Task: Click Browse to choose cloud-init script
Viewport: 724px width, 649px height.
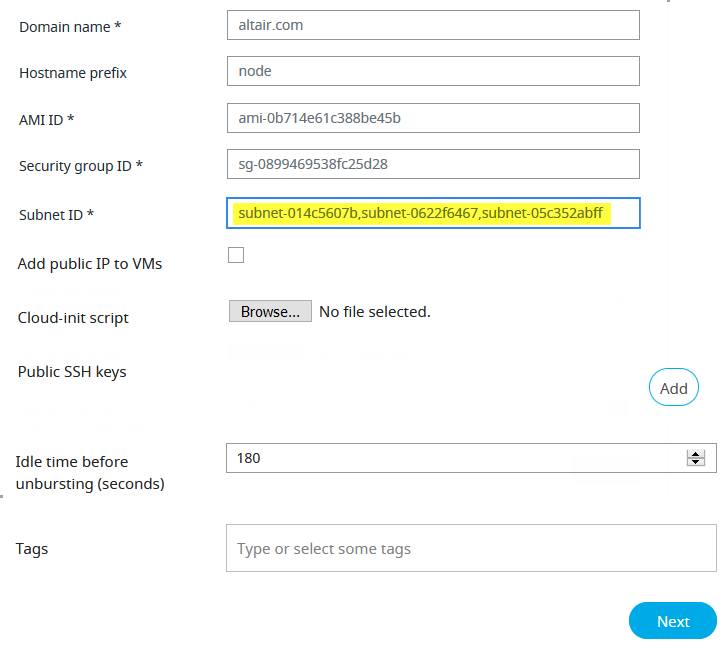Action: point(270,312)
